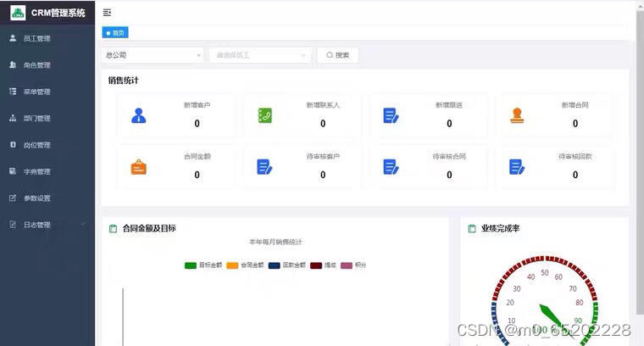Toggle the green 目标金额 legend swatch
644x346 pixels.
(x=191, y=265)
